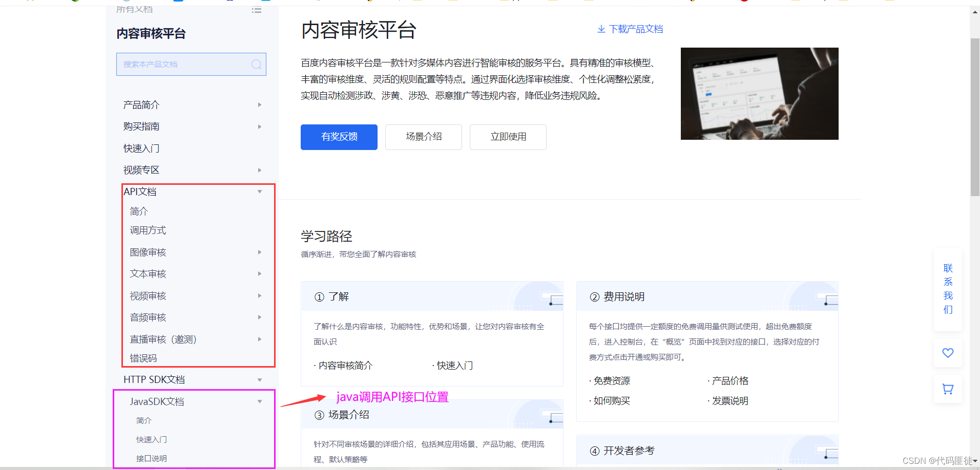980x470 pixels.
Task: Click the 有奖反馈 blue button
Action: coord(339,137)
